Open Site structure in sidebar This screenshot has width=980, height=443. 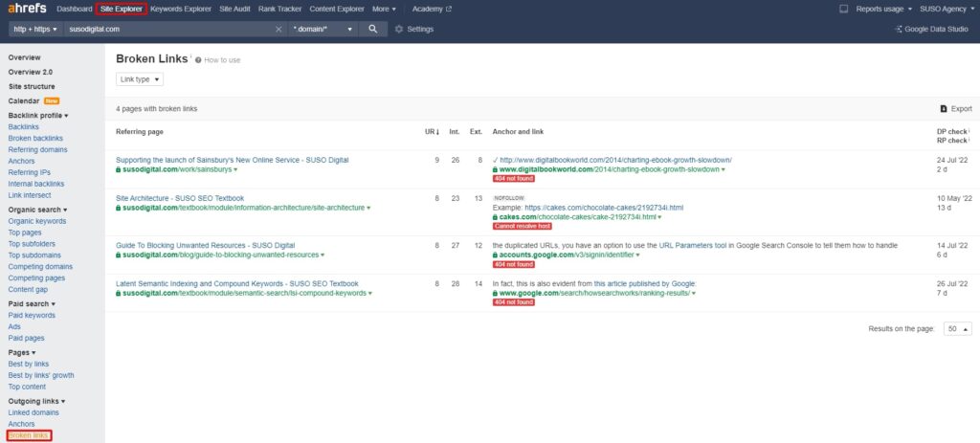coord(32,86)
